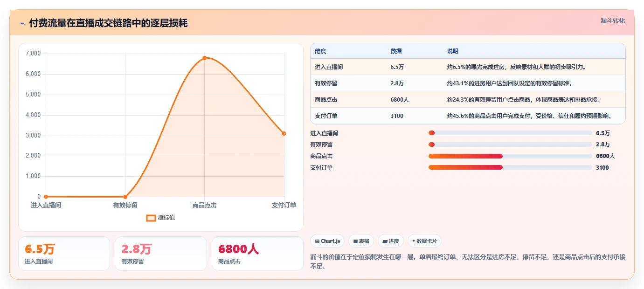Click the description starting 约6.5%的曝光
The image size is (644, 289).
[516, 67]
